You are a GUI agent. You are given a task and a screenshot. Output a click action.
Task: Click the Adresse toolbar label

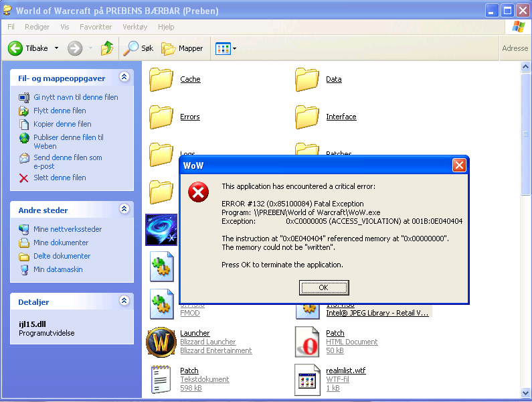point(515,48)
